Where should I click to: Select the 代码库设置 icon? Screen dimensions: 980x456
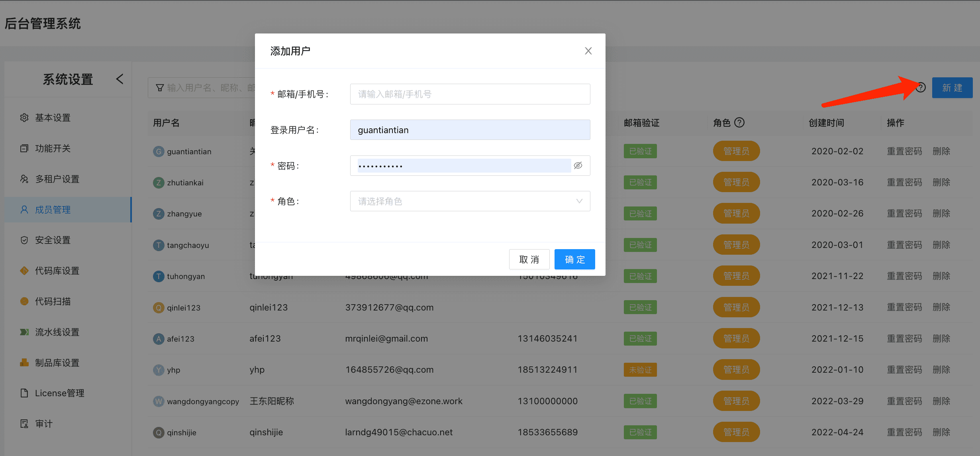tap(24, 270)
